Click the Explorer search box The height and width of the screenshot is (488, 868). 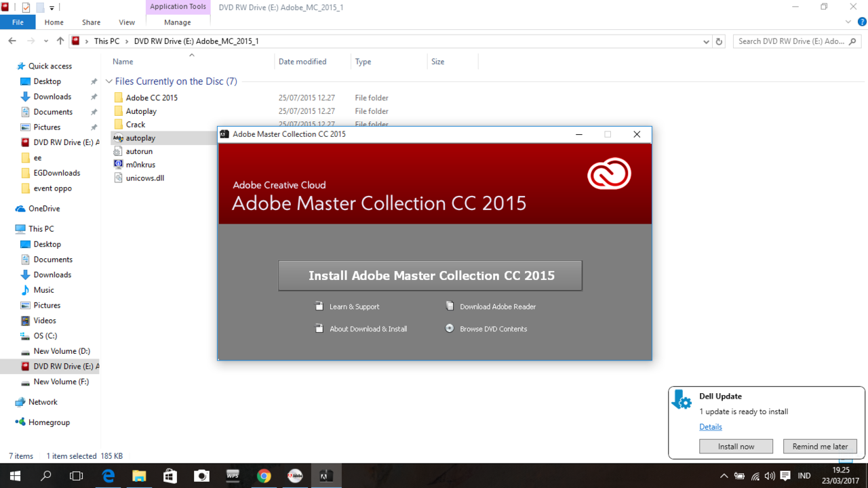click(x=797, y=41)
